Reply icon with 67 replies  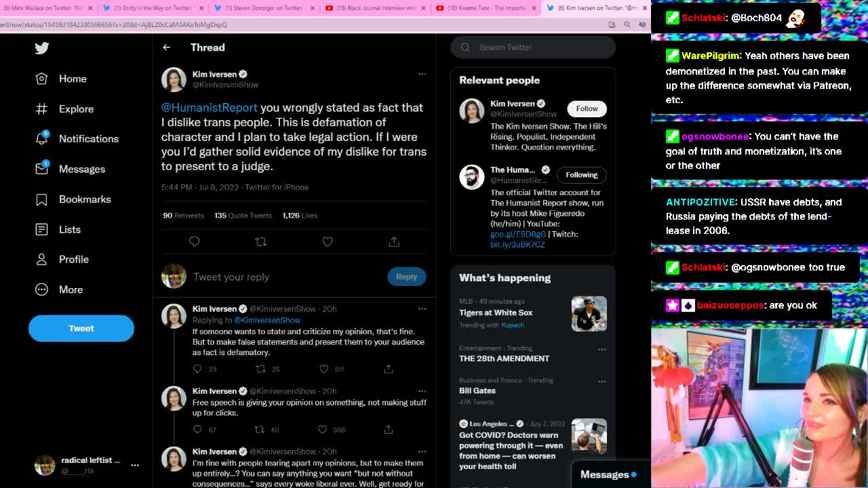click(197, 429)
